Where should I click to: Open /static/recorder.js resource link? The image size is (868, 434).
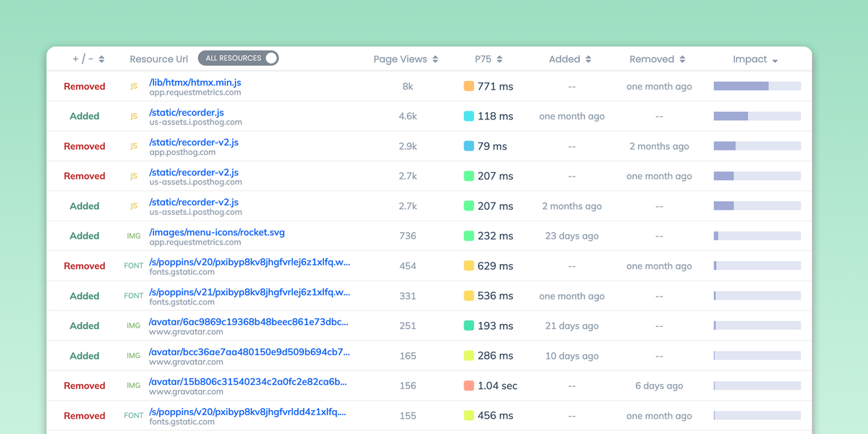point(187,112)
